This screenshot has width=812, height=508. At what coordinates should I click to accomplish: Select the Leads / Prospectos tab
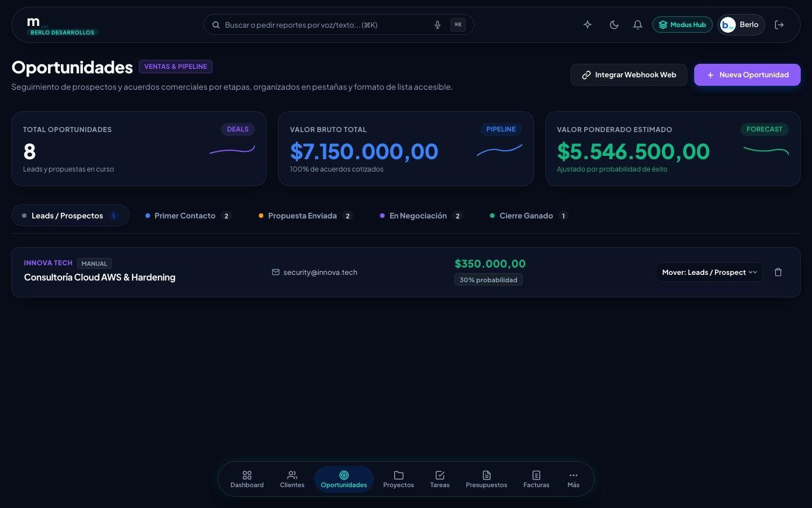70,216
